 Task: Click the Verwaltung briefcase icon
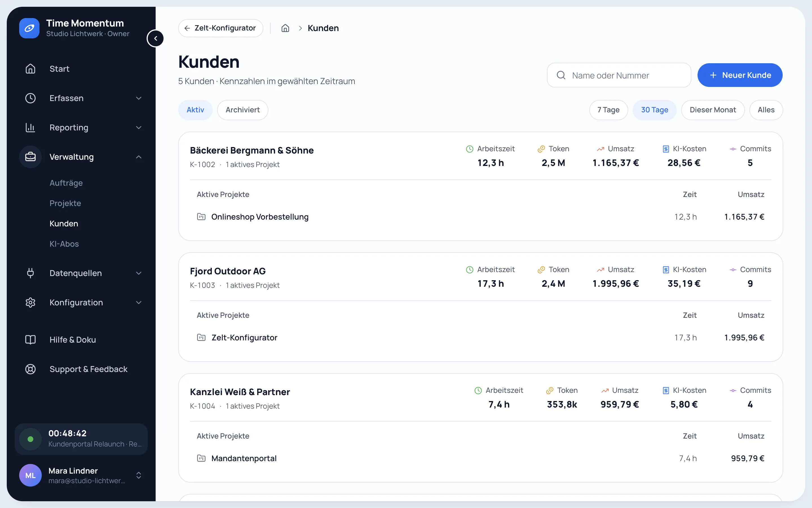coord(30,157)
